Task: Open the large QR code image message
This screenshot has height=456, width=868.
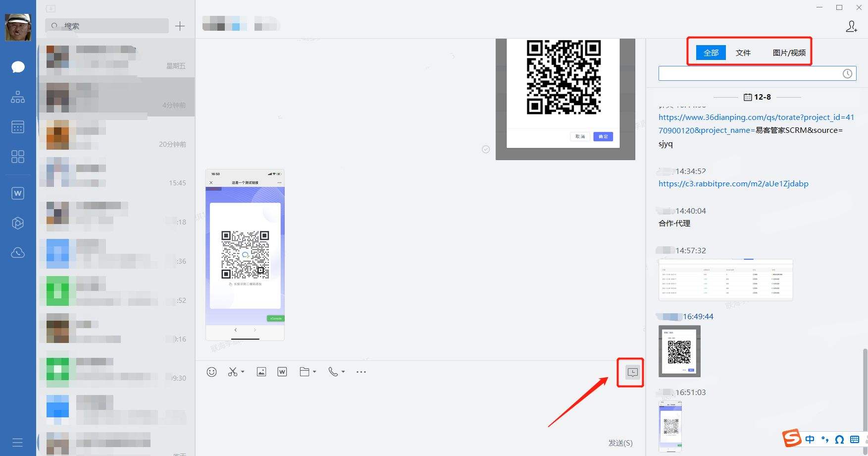Action: (565, 99)
